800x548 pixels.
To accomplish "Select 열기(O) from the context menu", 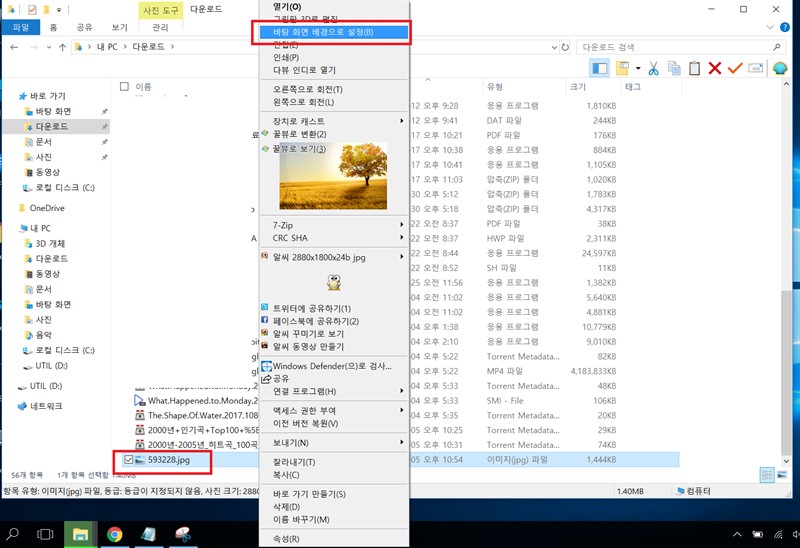I will click(334, 7).
